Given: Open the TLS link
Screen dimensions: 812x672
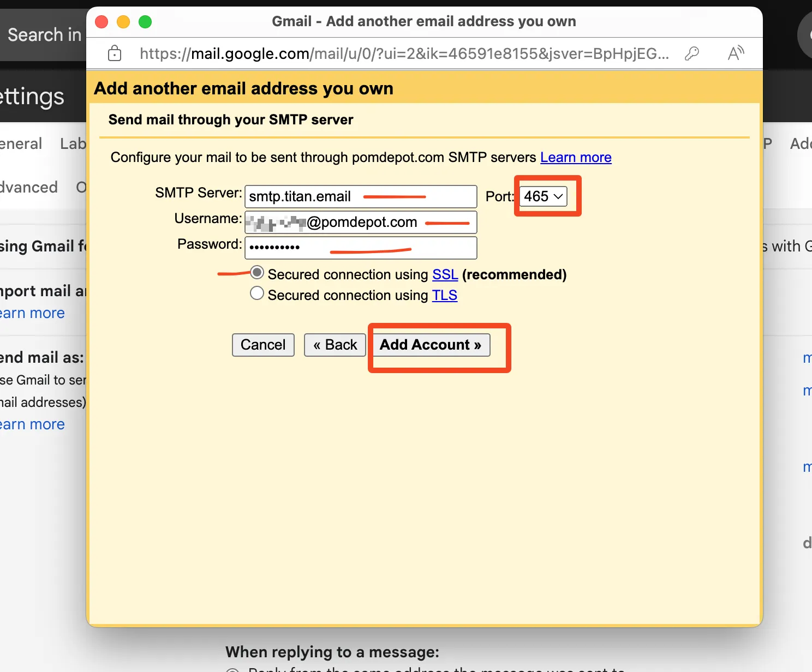Looking at the screenshot, I should click(x=445, y=295).
